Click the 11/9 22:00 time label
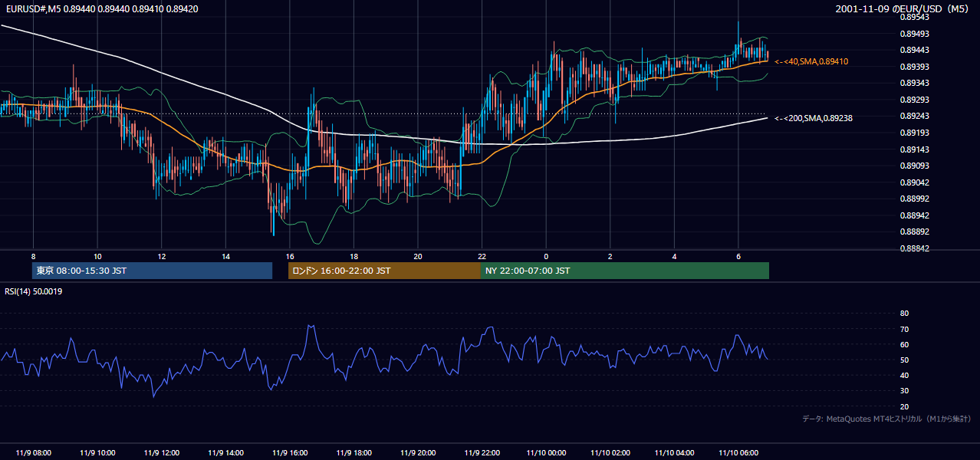The image size is (980, 460). [482, 453]
